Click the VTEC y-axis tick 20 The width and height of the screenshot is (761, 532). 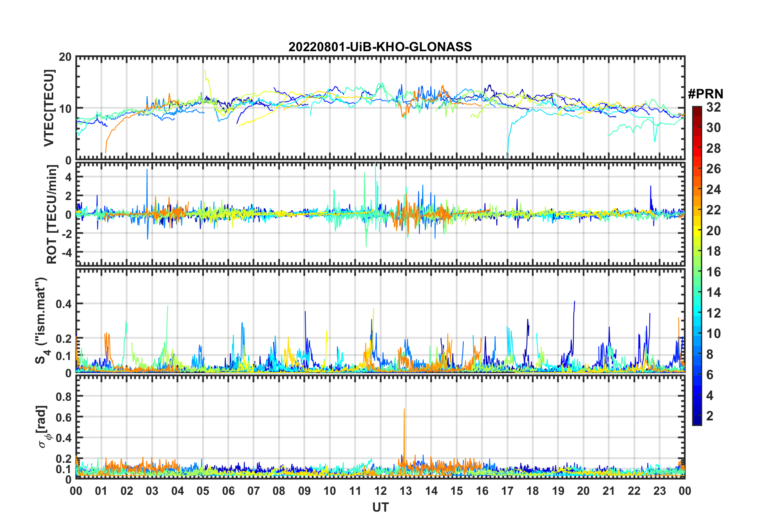(65, 57)
